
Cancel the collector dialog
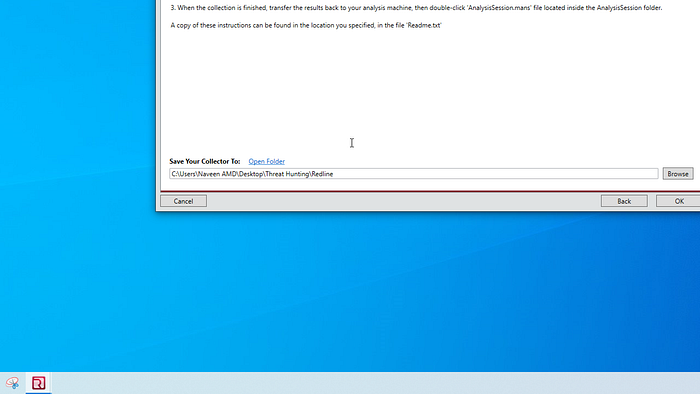point(183,201)
